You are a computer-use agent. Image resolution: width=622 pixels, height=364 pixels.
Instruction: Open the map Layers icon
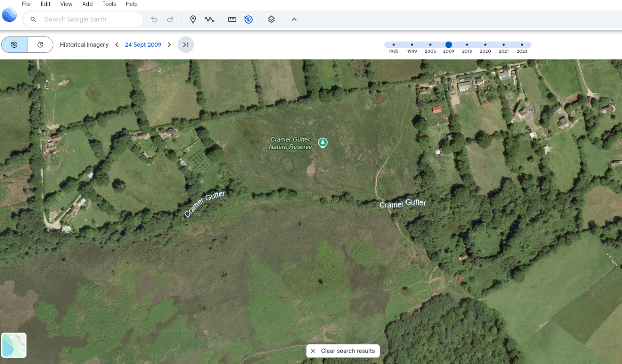pyautogui.click(x=271, y=19)
